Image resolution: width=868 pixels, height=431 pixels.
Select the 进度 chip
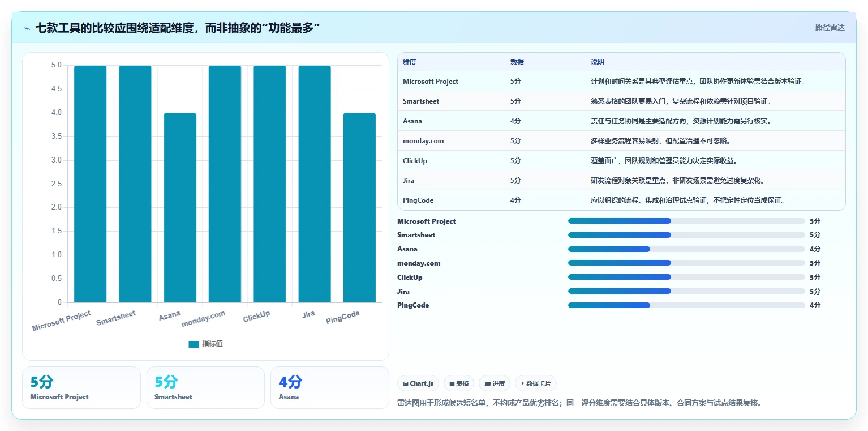click(x=495, y=383)
